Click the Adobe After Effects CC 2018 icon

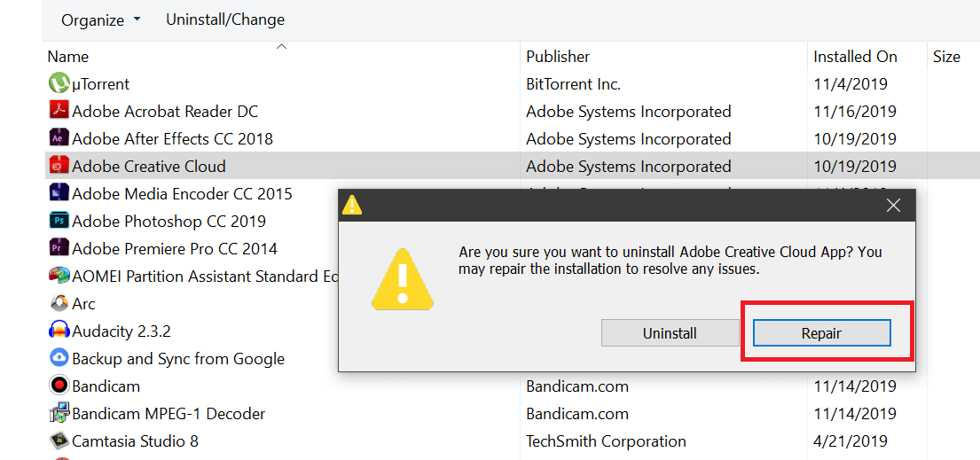59,139
